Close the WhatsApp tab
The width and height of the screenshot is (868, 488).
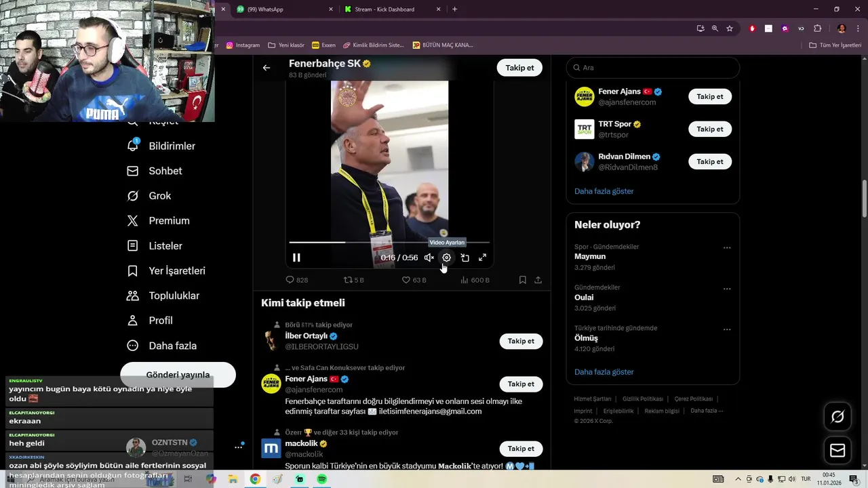[331, 9]
